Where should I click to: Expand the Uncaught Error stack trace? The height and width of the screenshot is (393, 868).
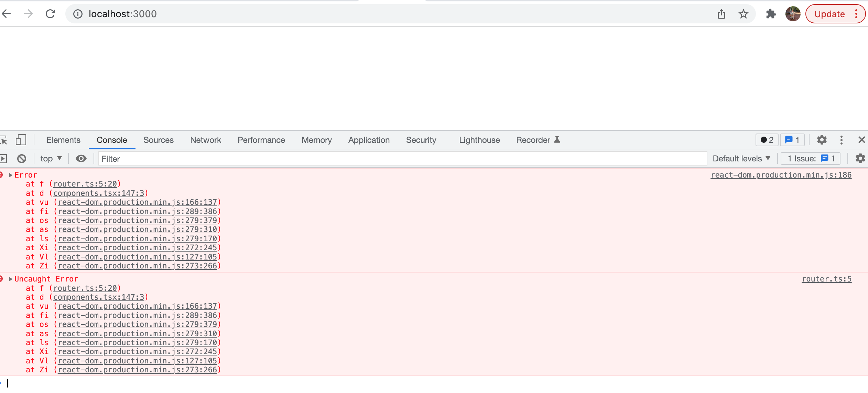(x=10, y=279)
